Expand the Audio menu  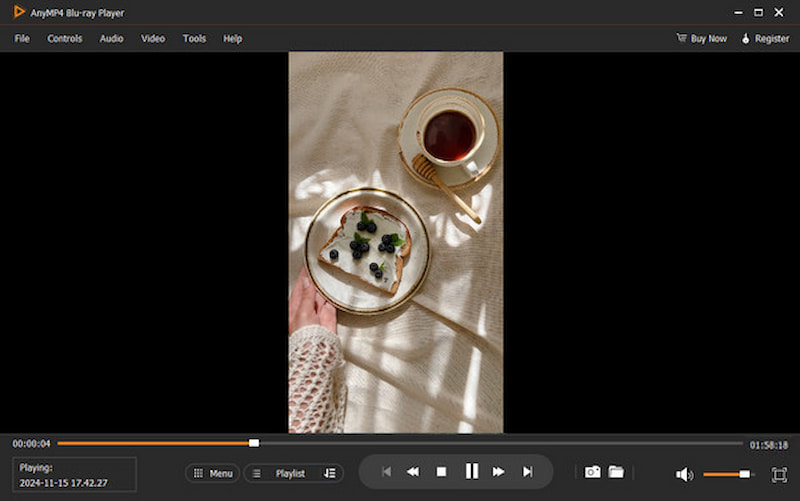point(111,38)
